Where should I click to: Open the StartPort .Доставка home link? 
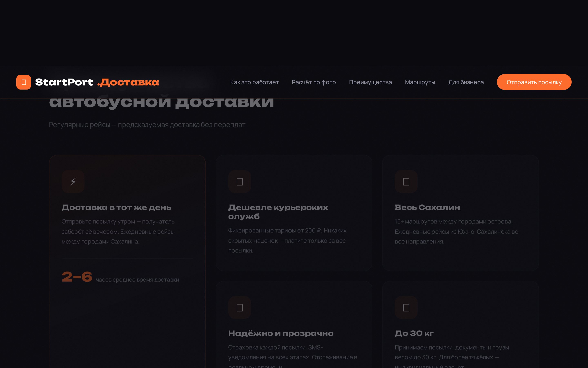pos(88,82)
